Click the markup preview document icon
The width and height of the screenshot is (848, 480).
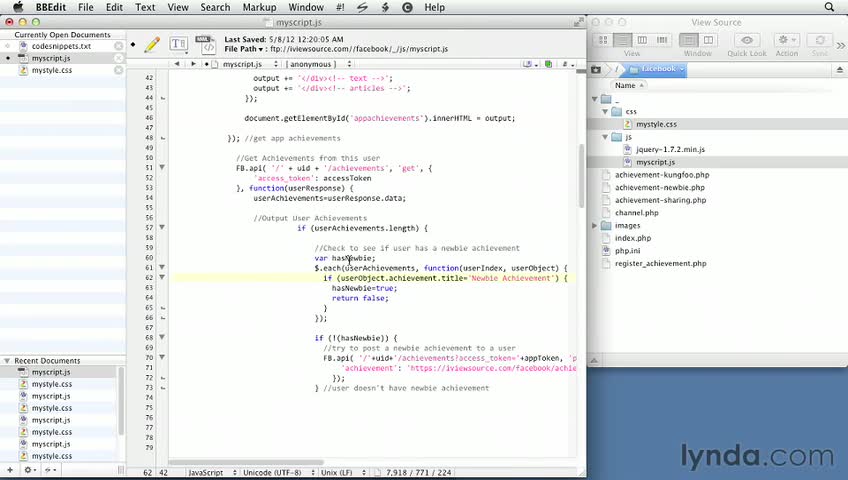[206, 45]
